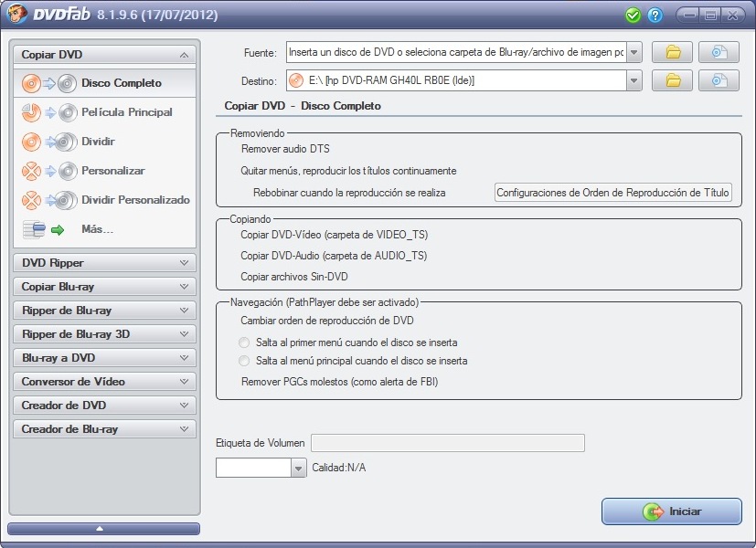Image resolution: width=756 pixels, height=548 pixels.
Task: Expand the Blu-ray a DVD section
Action: tap(104, 358)
